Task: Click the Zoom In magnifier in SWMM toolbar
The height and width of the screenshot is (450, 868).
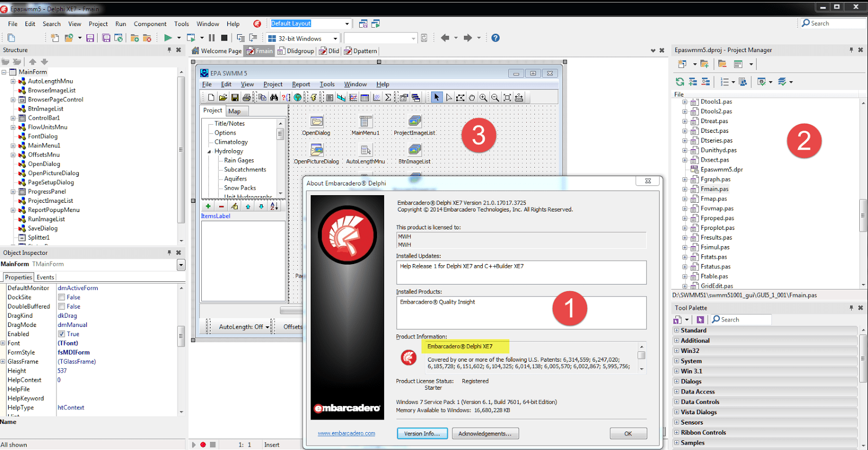Action: click(x=483, y=98)
